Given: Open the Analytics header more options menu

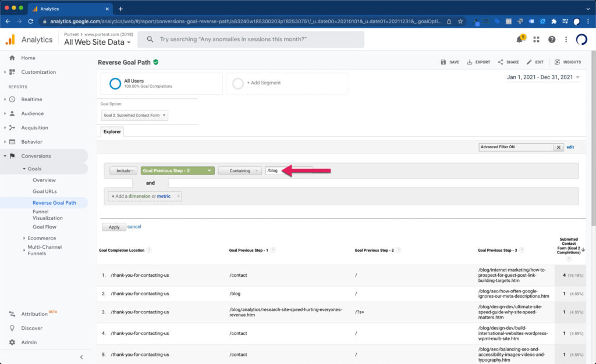Looking at the screenshot, I should point(566,40).
